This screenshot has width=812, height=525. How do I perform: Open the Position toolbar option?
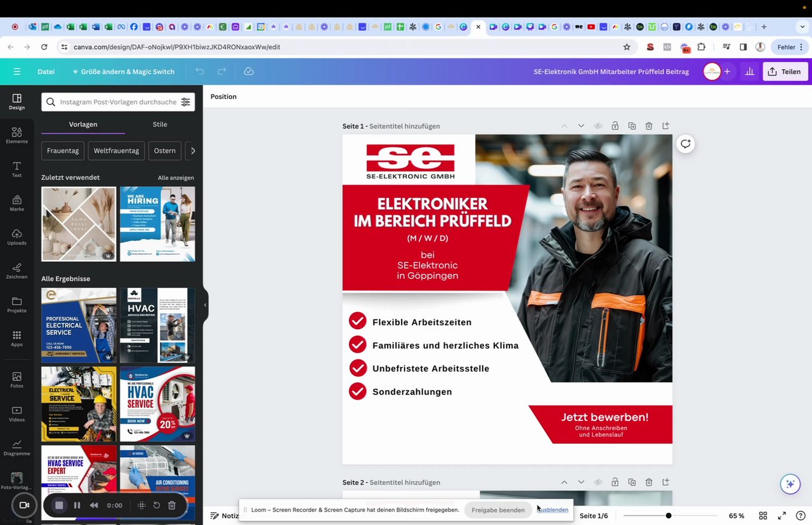(223, 96)
